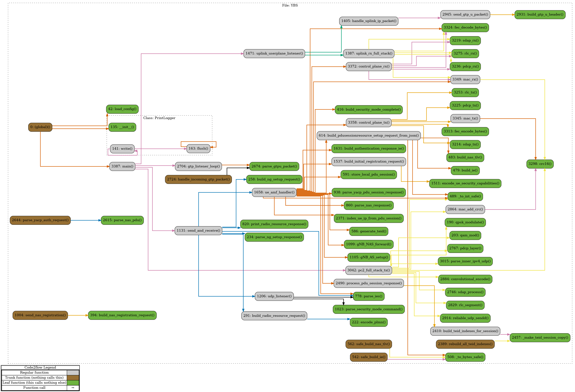Click the green Leaf function legend swatch
The image size is (575, 392).
point(73,383)
